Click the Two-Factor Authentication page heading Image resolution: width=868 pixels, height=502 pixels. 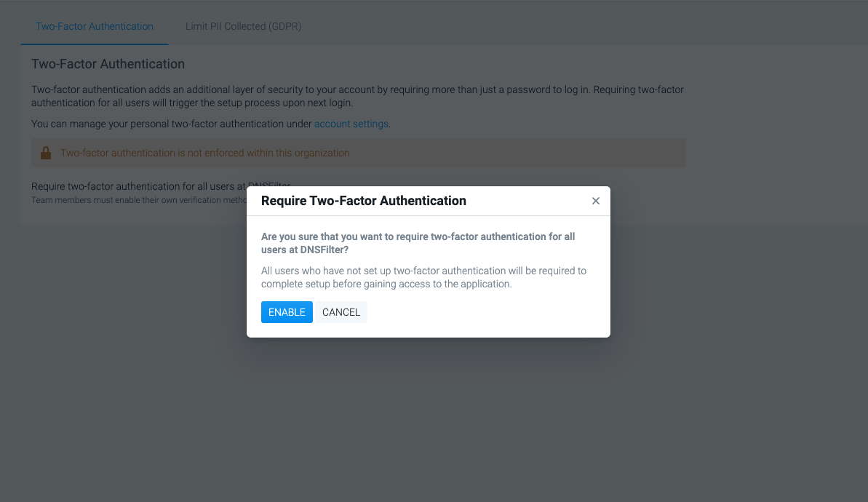tap(108, 63)
